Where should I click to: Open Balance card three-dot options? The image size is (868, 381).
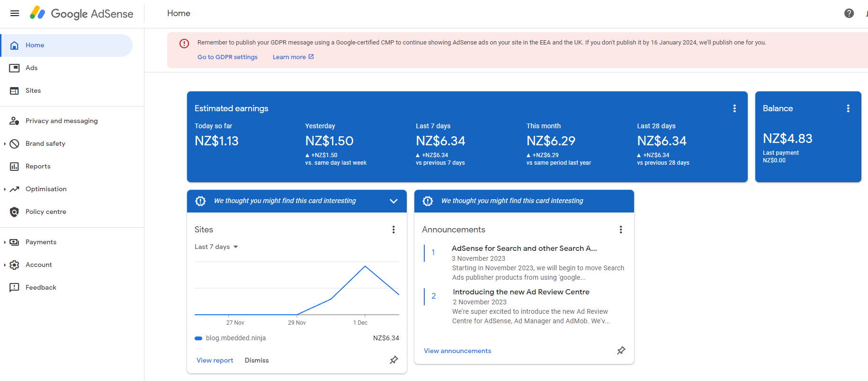coord(848,108)
